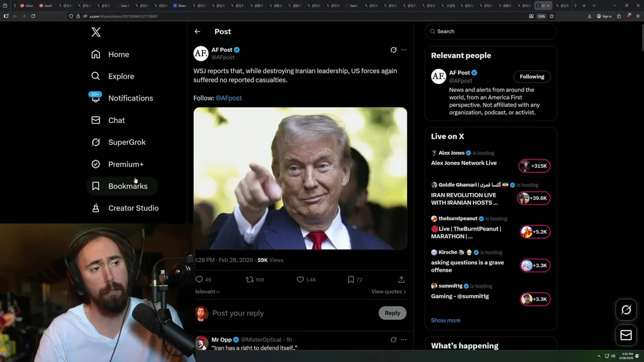Click Sign in in the browser toolbar
The width and height of the screenshot is (644, 362).
pyautogui.click(x=604, y=16)
